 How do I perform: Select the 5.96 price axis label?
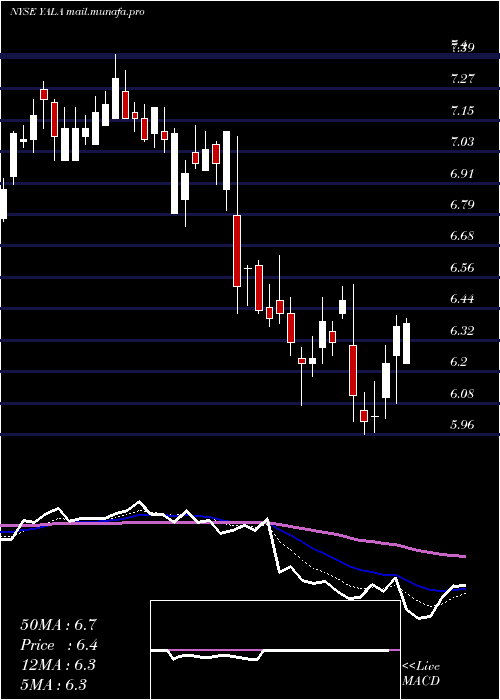(462, 425)
